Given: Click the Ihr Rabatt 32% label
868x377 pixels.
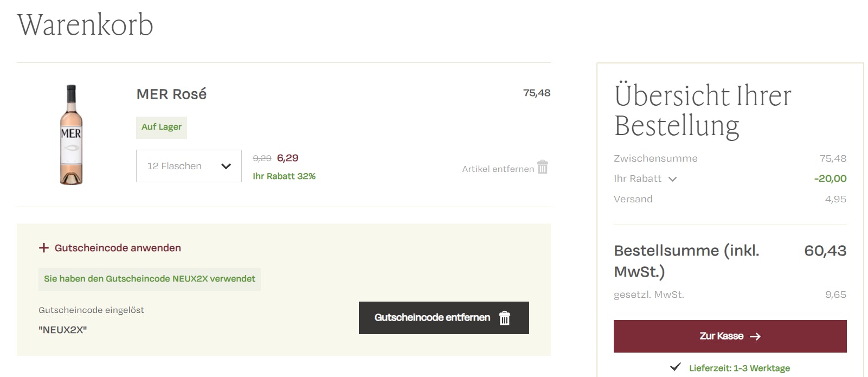Looking at the screenshot, I should pos(284,176).
